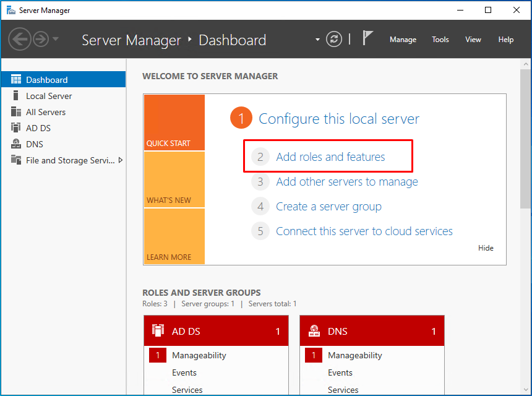Select the QUICK START tile
532x396 pixels.
point(174,123)
